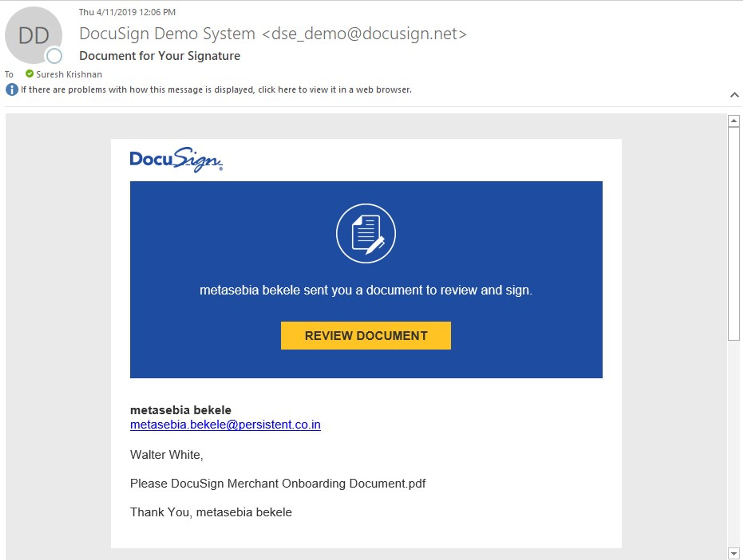Collapse the message header with the chevron
This screenshot has width=743, height=560.
(734, 95)
